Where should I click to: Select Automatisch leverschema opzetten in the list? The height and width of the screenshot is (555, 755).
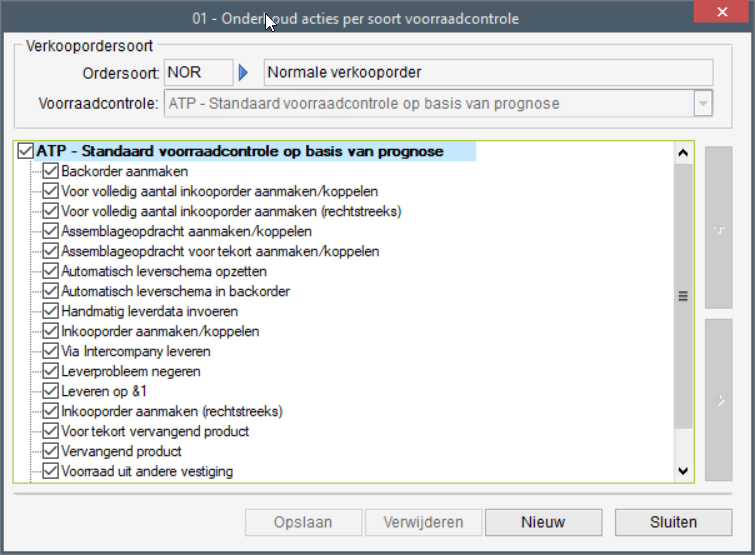(x=164, y=271)
